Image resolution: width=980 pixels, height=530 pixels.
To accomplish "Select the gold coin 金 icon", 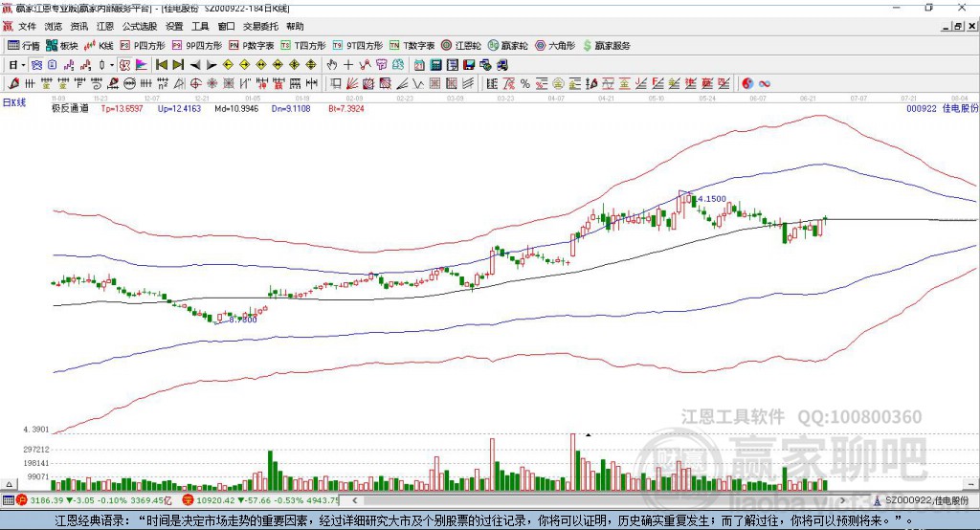I will [558, 84].
